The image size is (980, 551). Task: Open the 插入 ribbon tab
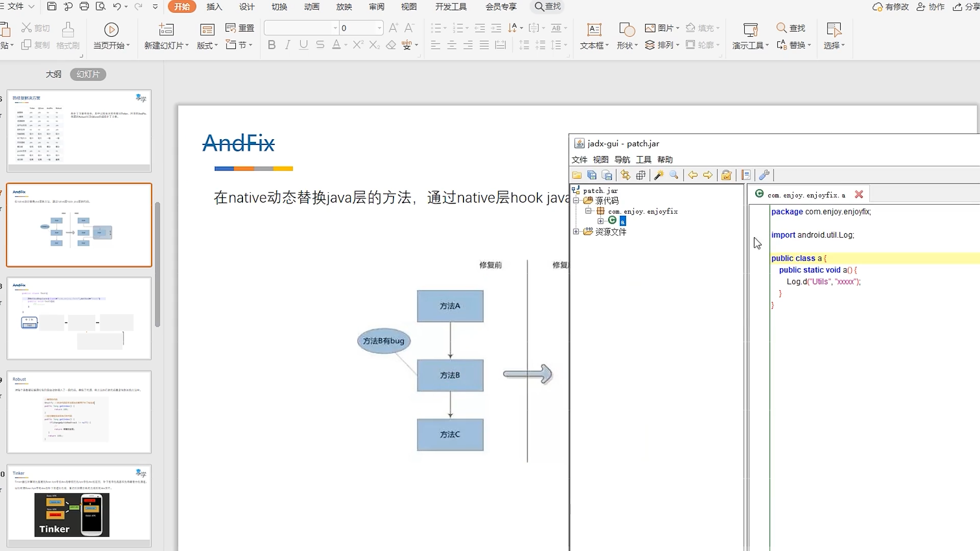tap(214, 7)
